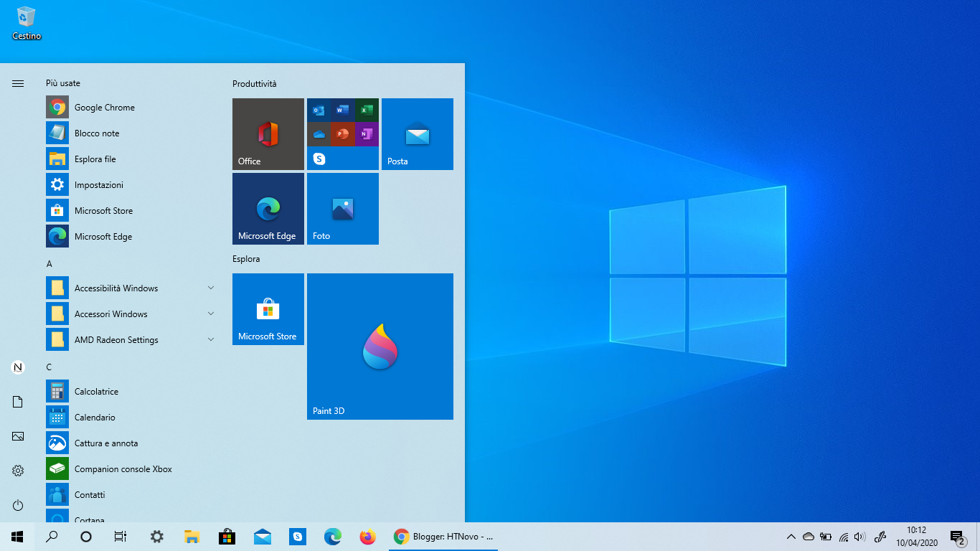The height and width of the screenshot is (551, 980).
Task: Click the Più usate heading
Action: click(63, 83)
